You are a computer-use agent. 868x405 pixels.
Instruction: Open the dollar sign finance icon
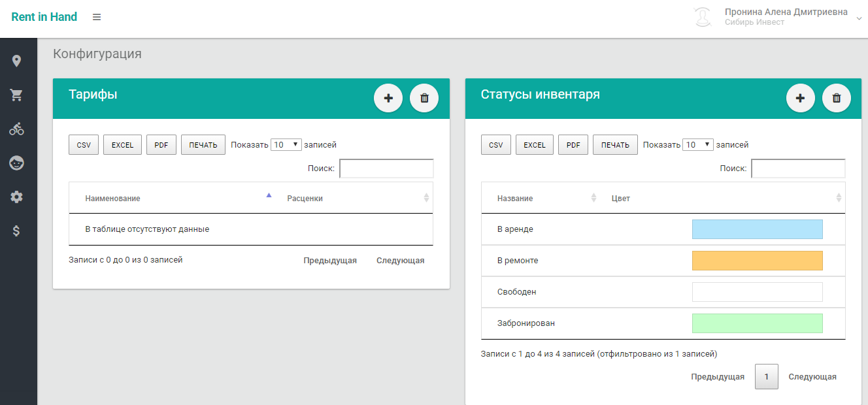click(x=16, y=231)
